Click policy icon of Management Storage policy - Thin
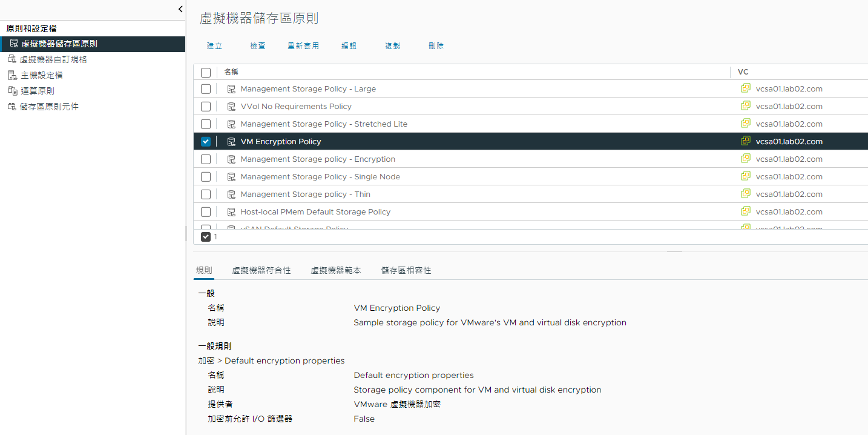The height and width of the screenshot is (435, 868). point(231,194)
